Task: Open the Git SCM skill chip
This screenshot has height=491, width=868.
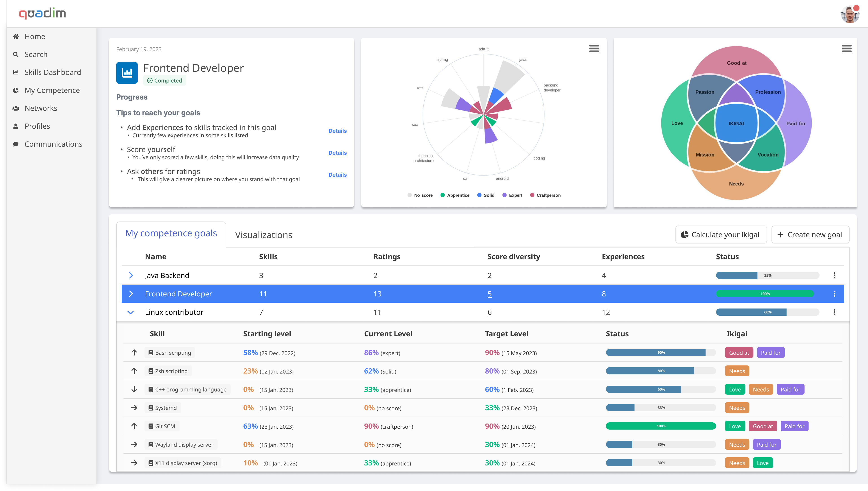Action: point(162,426)
